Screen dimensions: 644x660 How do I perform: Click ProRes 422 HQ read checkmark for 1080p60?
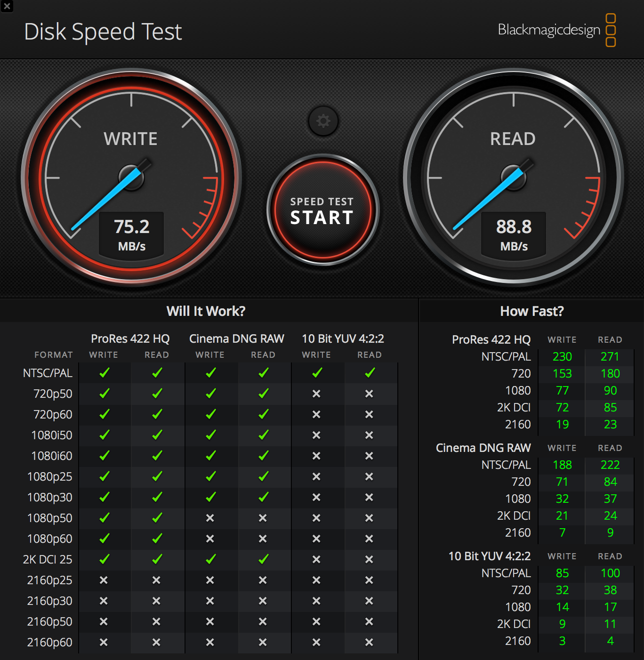point(157,539)
